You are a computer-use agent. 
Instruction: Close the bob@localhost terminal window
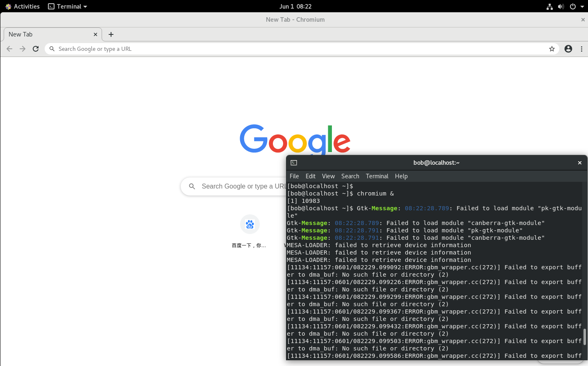coord(580,163)
